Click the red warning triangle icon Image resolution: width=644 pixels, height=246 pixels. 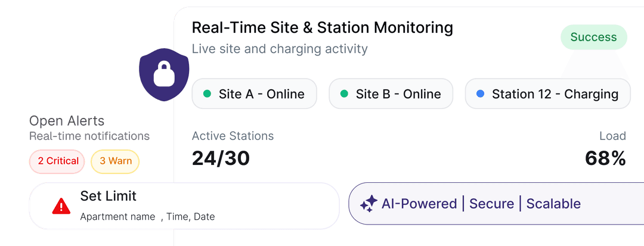pos(61,206)
